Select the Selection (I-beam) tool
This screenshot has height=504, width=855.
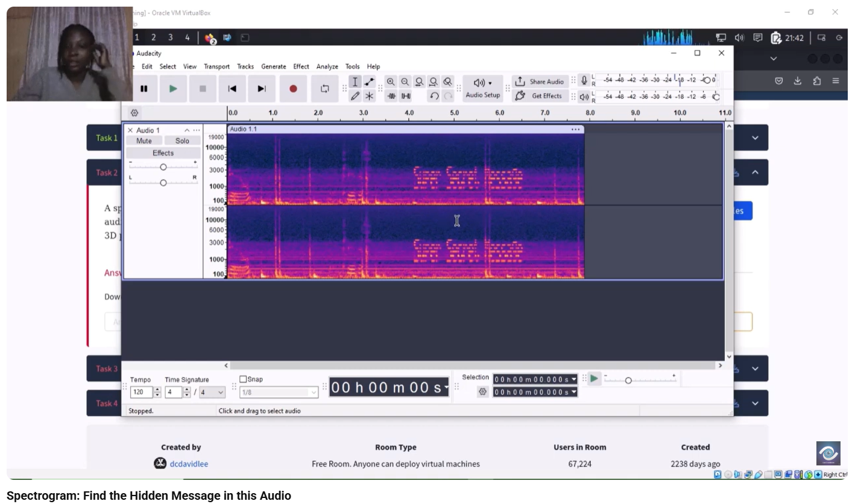355,82
